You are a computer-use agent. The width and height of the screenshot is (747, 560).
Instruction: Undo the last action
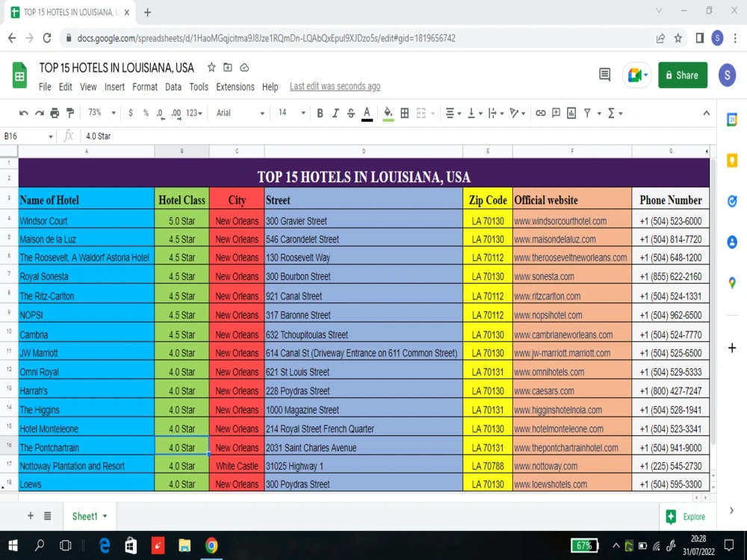(23, 113)
